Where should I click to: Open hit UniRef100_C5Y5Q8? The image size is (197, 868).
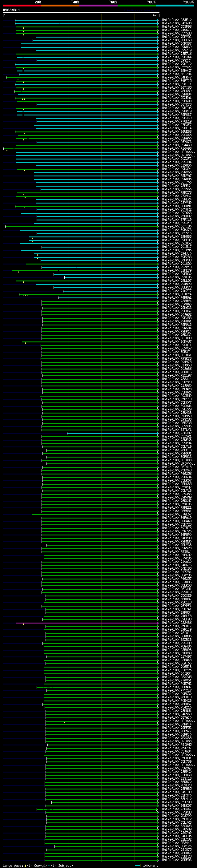[177, 33]
